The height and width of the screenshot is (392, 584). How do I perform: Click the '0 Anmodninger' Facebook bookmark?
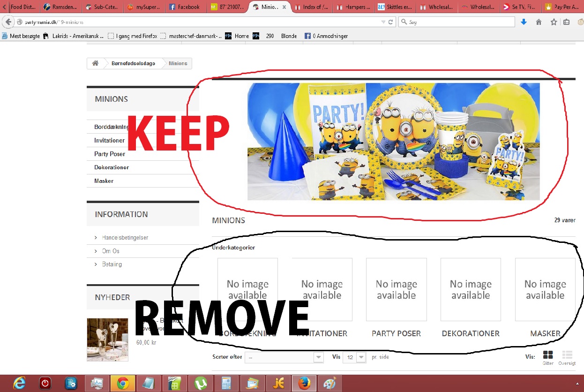tap(326, 36)
